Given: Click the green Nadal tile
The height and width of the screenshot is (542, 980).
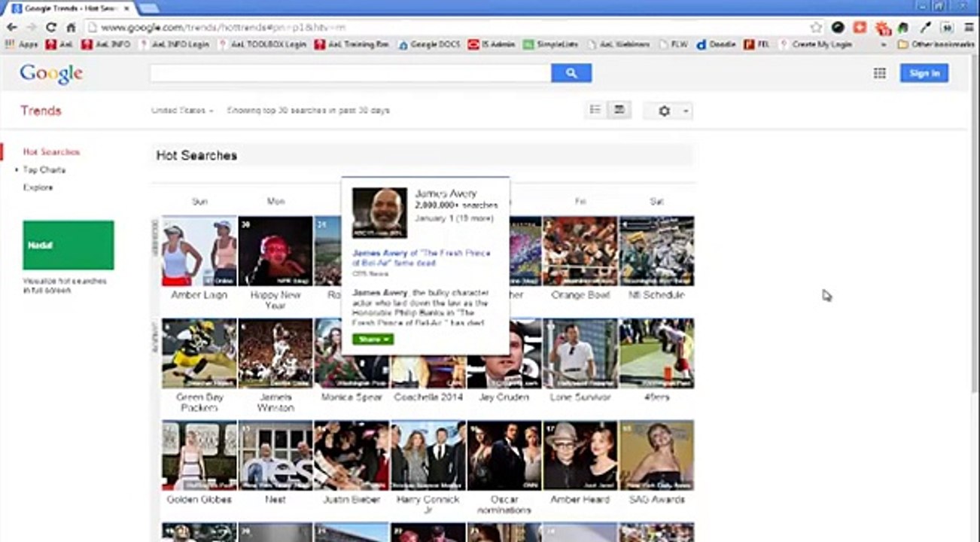Looking at the screenshot, I should pos(68,245).
